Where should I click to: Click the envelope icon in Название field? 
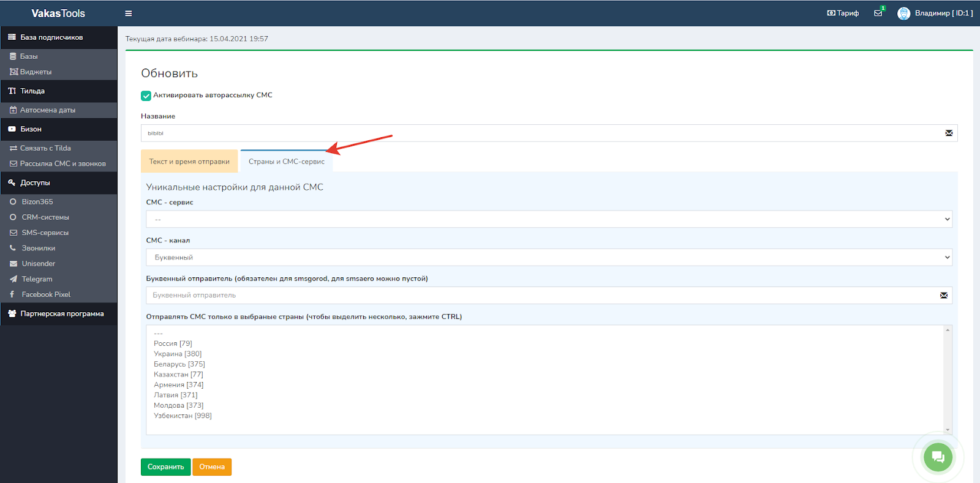[949, 133]
